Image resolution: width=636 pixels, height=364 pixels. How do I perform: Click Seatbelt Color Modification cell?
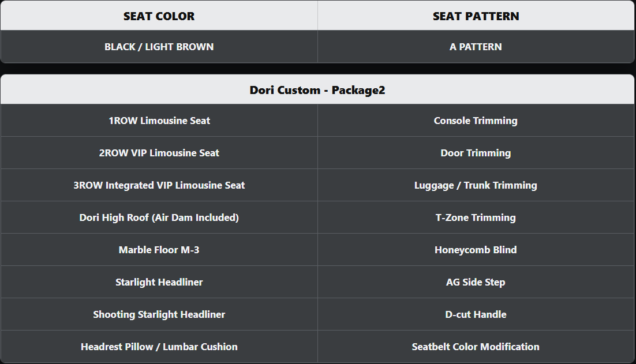476,347
